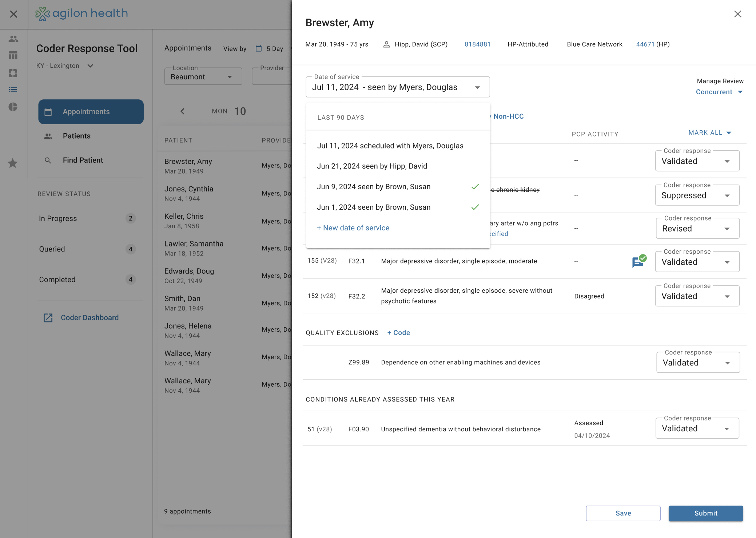Screen dimensions: 756x538
Task: Click the star favorites icon in the left rail
Action: click(13, 163)
